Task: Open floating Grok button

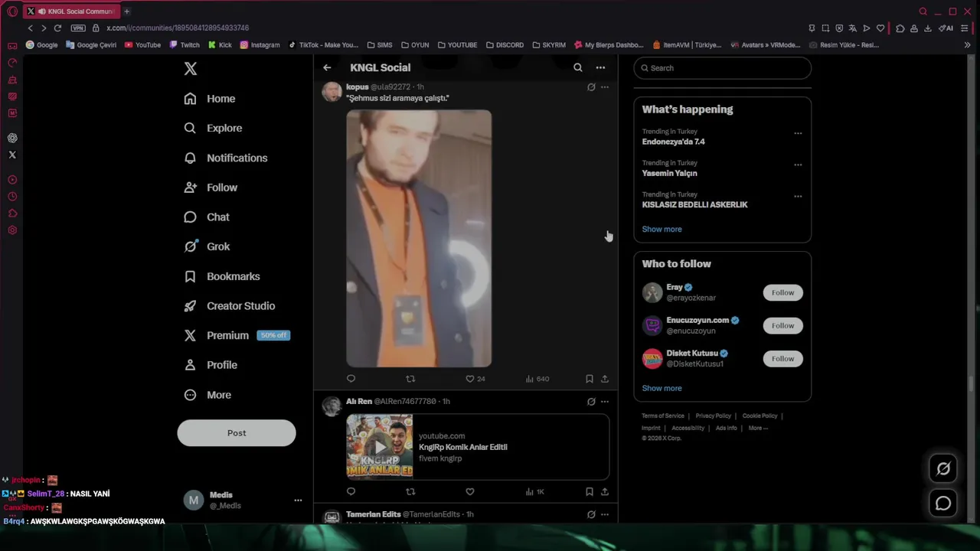Action: point(943,469)
